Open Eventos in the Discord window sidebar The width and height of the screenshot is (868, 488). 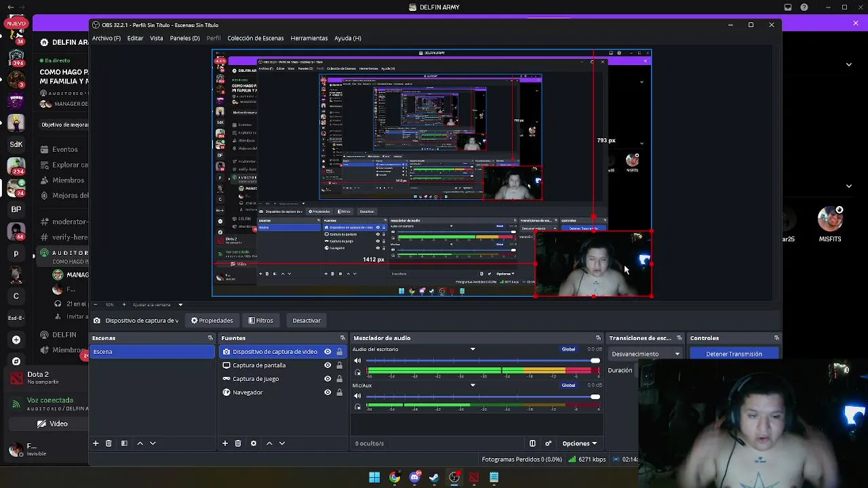point(64,149)
